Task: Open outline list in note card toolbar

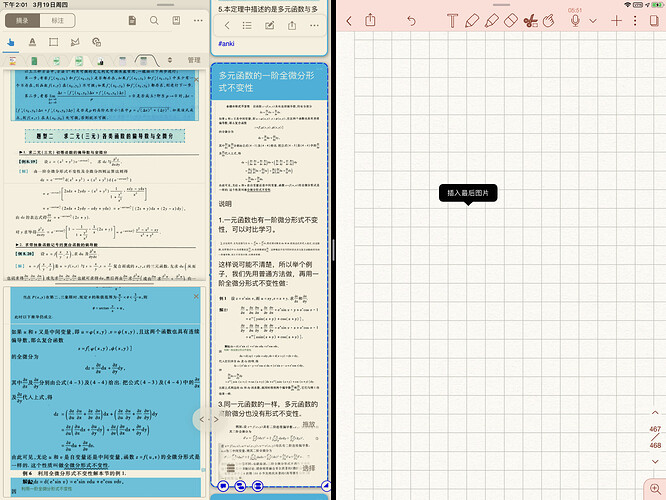Action: click(247, 25)
